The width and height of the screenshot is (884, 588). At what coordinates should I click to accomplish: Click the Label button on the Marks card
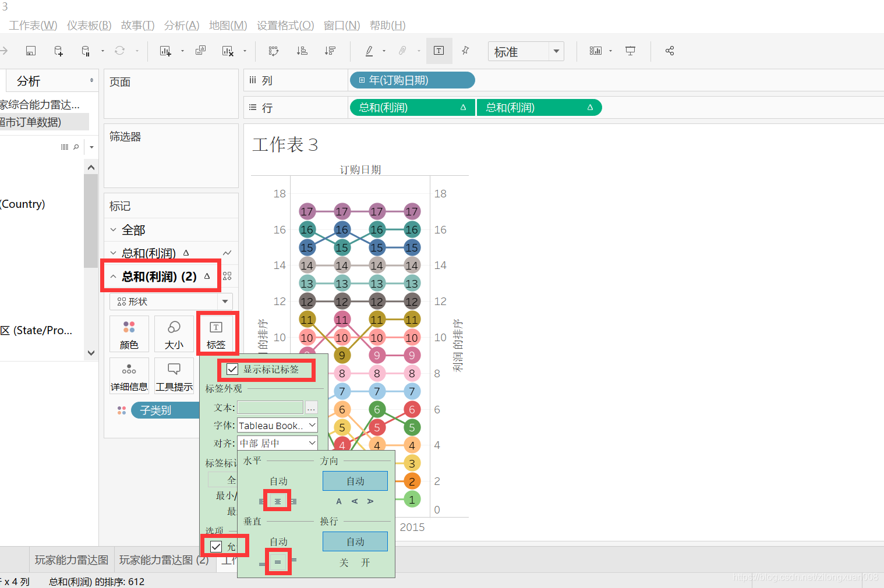coord(217,334)
